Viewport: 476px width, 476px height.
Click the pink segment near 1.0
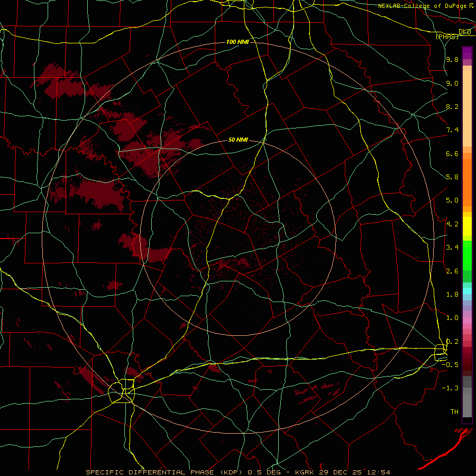467,320
